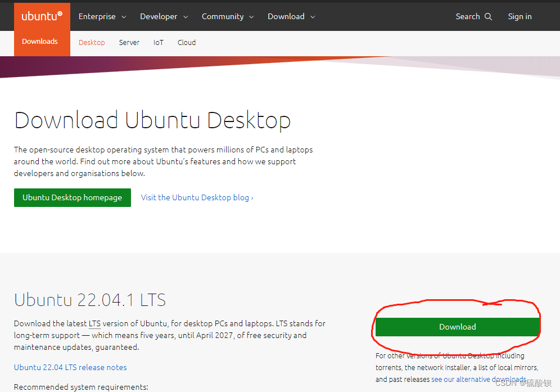Click Sign in link
This screenshot has width=560, height=392.
pos(520,16)
